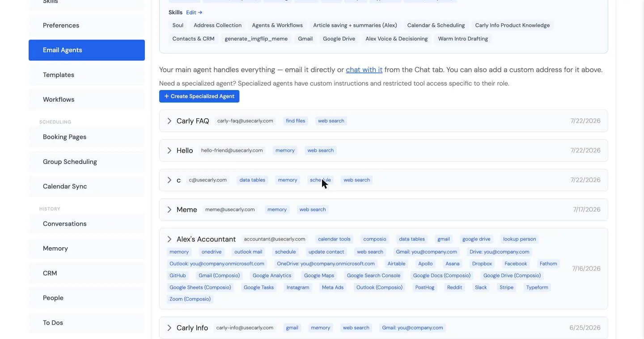Click data tables tag in c row
This screenshot has width=644, height=339.
(x=252, y=180)
